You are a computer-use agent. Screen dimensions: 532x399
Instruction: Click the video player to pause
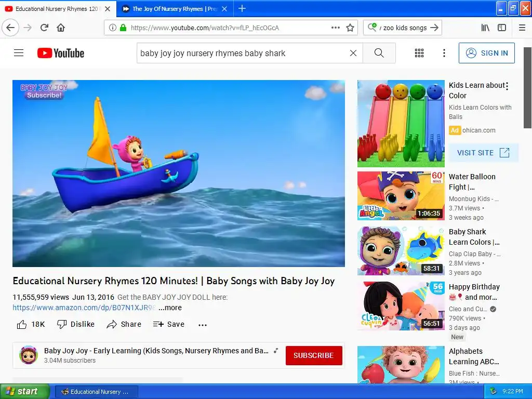[x=179, y=174]
